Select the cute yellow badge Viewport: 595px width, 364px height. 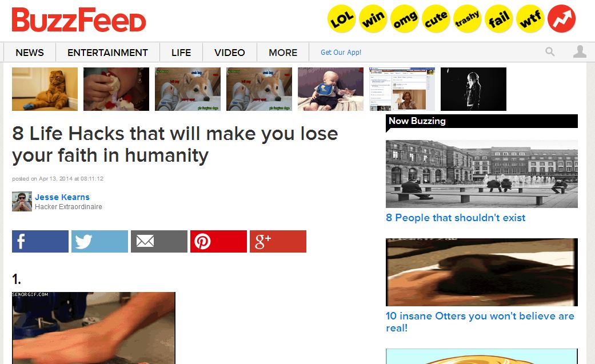click(x=436, y=19)
